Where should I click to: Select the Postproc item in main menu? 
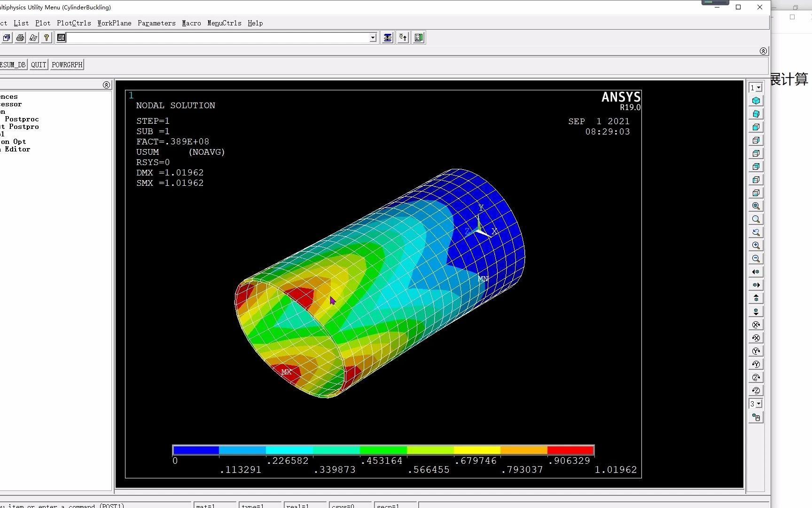[x=22, y=119]
